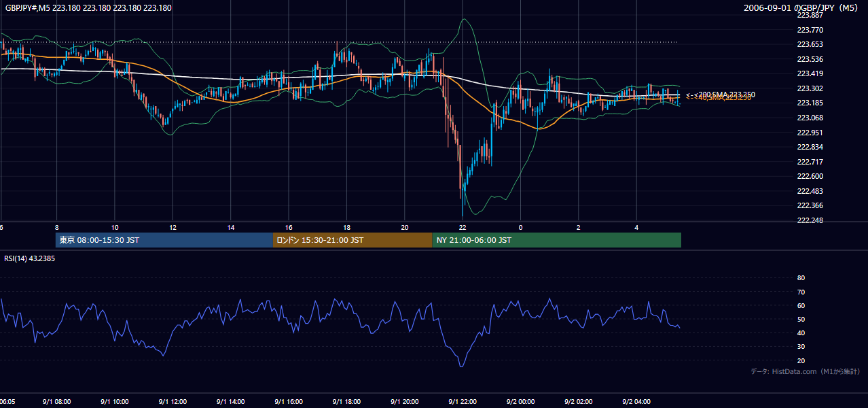Click hour tick 4 under the price chart
Screen dimensions: 868x408
[x=637, y=227]
